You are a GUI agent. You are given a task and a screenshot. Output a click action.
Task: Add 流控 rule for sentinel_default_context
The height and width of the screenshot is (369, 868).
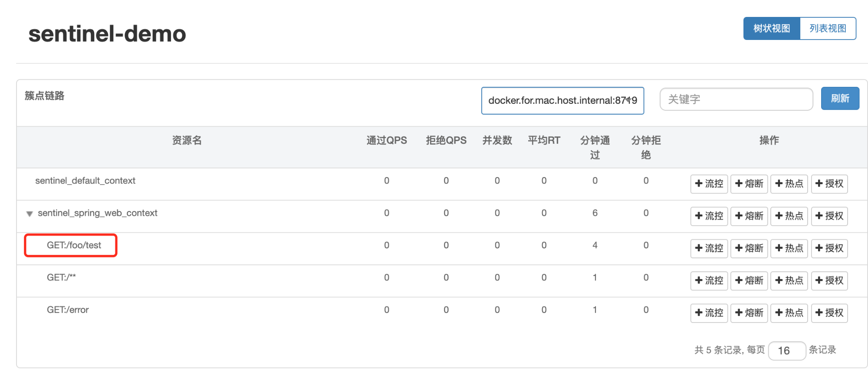[709, 184]
